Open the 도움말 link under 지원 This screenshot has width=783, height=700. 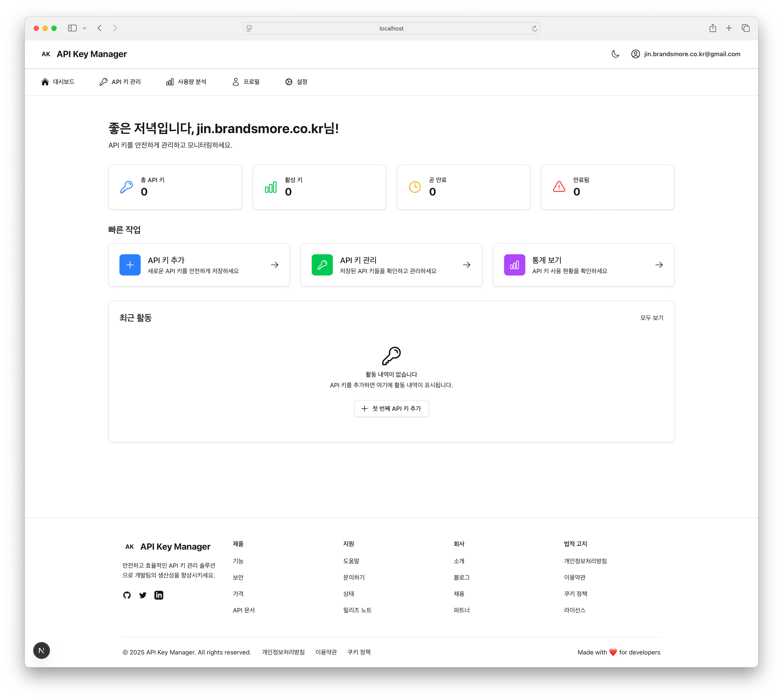351,561
